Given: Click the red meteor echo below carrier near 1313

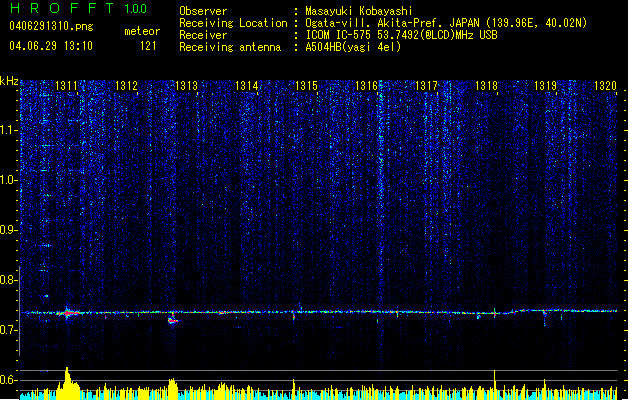Looking at the screenshot, I should click(x=173, y=320).
